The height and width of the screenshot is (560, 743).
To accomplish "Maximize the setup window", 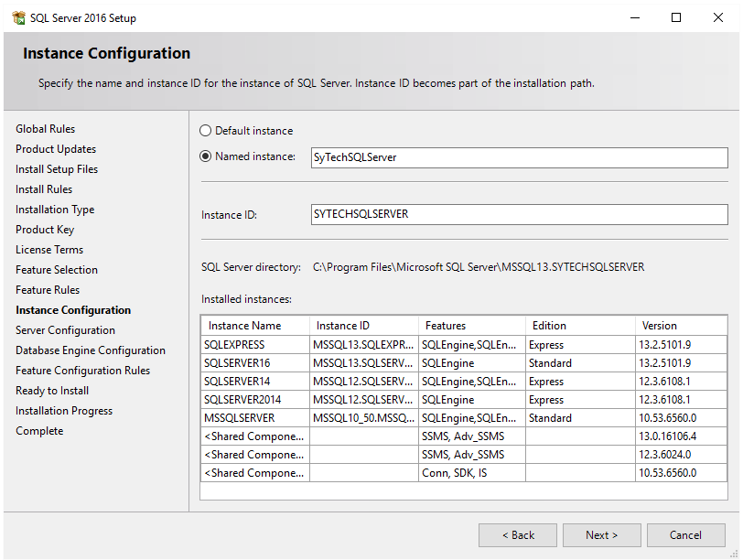I will tap(676, 18).
